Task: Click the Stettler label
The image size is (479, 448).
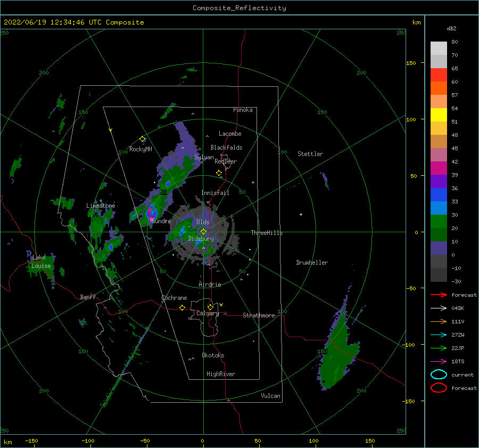Action: pos(310,154)
